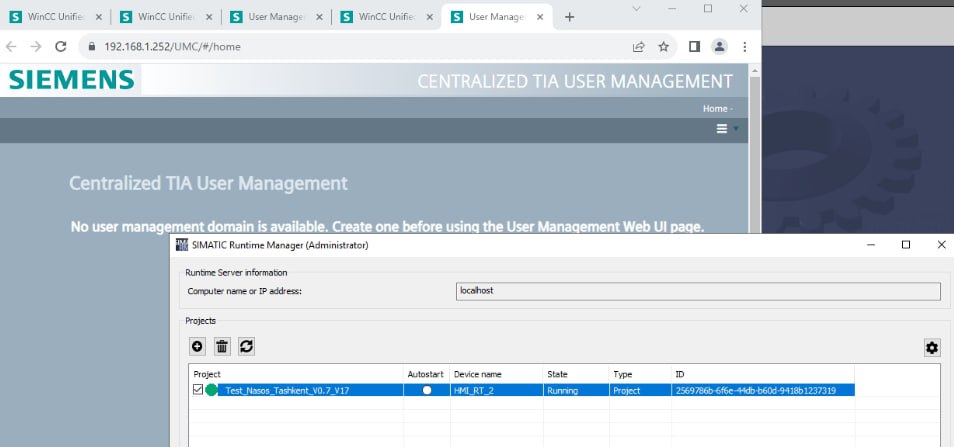Go back in the browser
This screenshot has width=954, height=447.
click(11, 47)
